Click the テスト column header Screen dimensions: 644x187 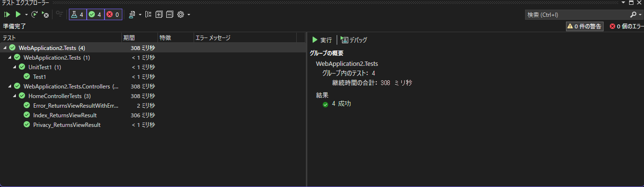click(x=61, y=37)
